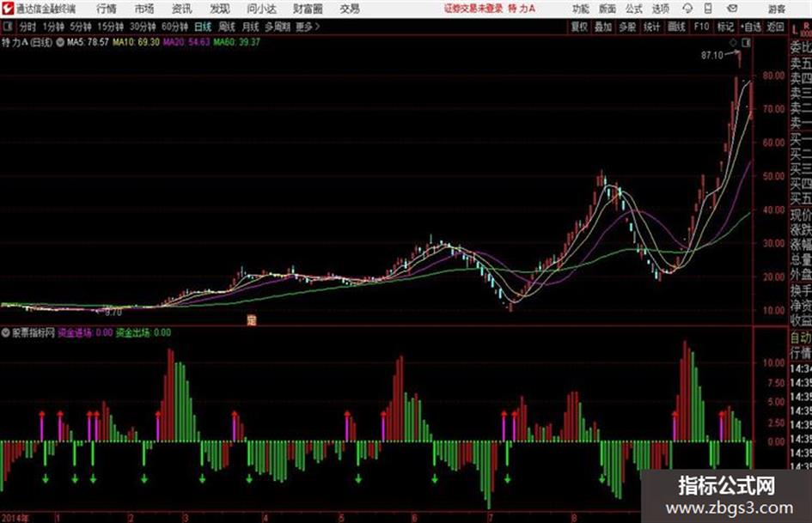Switch to 1分钟 period
Viewport: 812px width, 523px height.
point(52,27)
